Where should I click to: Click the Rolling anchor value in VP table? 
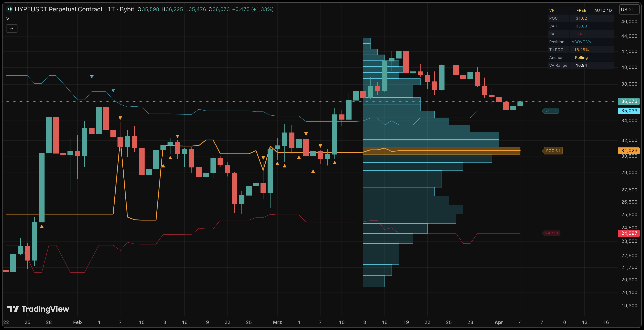pyautogui.click(x=581, y=58)
